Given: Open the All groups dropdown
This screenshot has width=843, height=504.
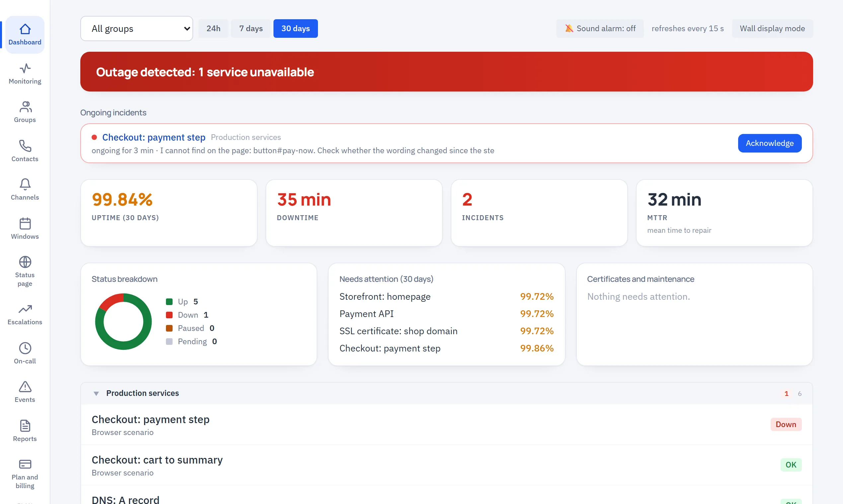Looking at the screenshot, I should click(137, 29).
